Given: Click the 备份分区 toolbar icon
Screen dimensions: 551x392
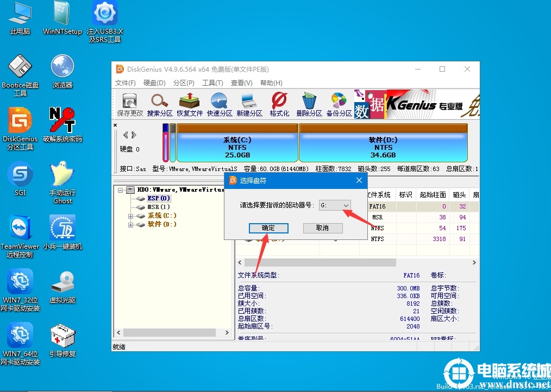Looking at the screenshot, I should (x=339, y=104).
